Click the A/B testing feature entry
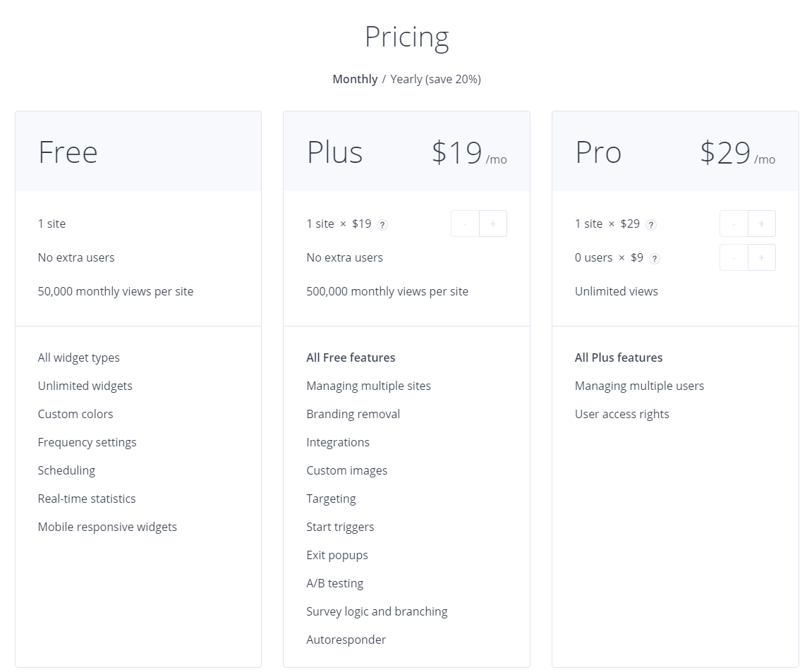Image resolution: width=807 pixels, height=672 pixels. click(335, 583)
